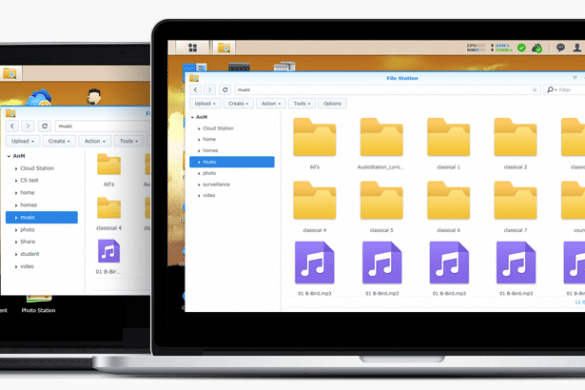This screenshot has width=585, height=390.
Task: Click File Station taskbar icon on right laptop
Action: pyautogui.click(x=224, y=48)
